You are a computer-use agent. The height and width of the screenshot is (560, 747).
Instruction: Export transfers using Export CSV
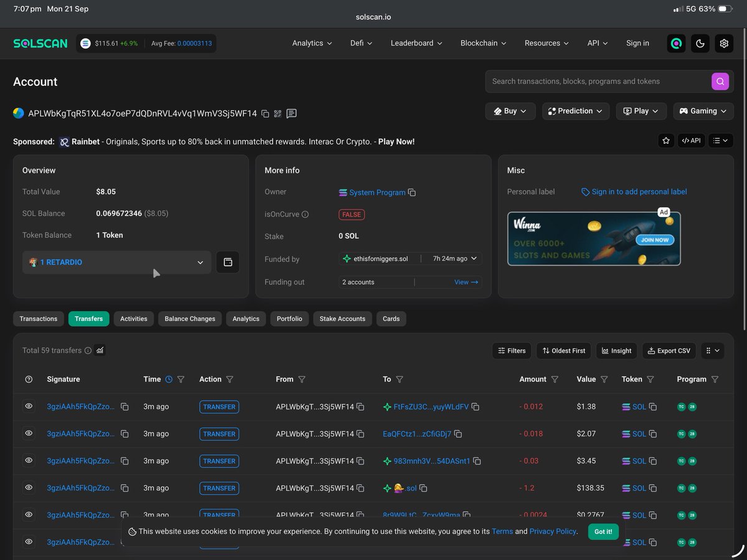pos(669,351)
